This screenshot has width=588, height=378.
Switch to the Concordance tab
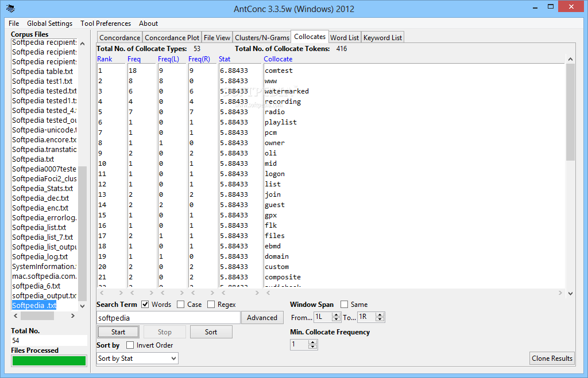point(119,37)
